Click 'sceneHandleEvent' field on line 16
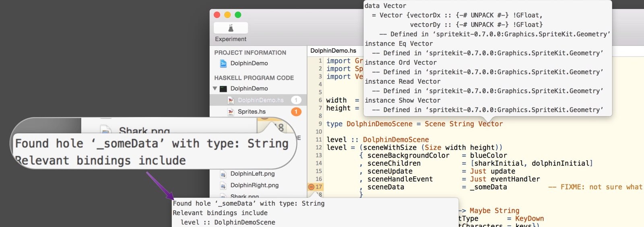644x227 pixels. click(x=400, y=179)
